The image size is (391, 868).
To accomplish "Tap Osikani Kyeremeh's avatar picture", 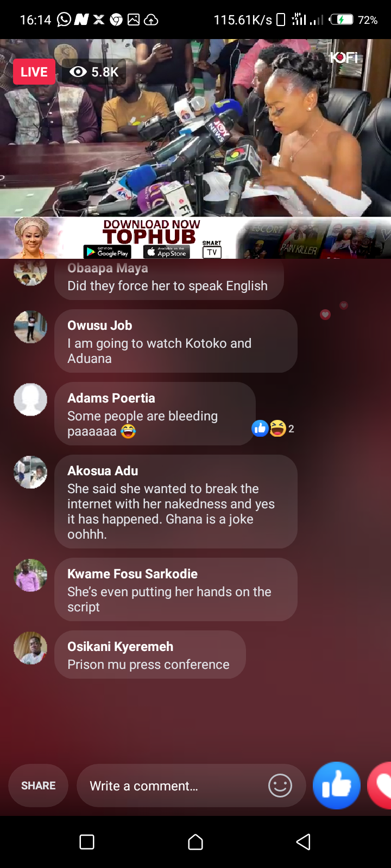I will (30, 648).
